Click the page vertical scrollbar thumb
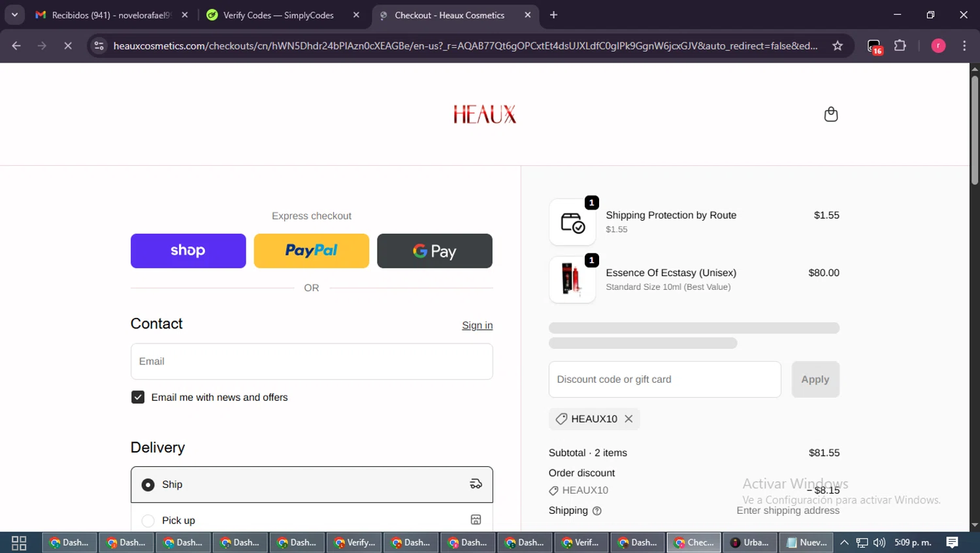This screenshot has height=553, width=980. [x=975, y=129]
